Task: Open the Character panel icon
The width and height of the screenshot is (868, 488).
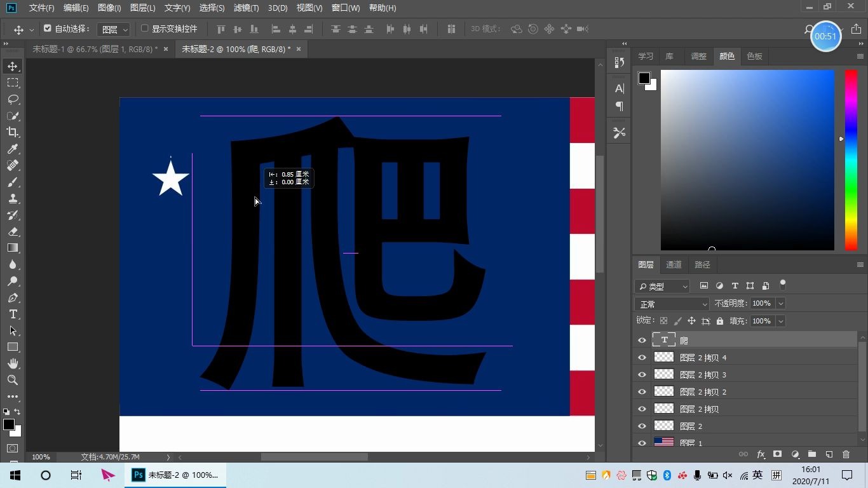Action: coord(620,88)
